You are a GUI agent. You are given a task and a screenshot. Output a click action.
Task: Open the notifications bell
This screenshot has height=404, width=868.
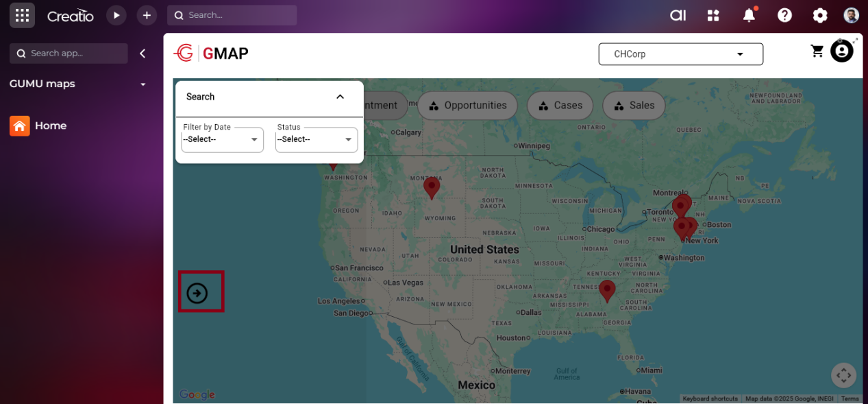click(x=749, y=15)
